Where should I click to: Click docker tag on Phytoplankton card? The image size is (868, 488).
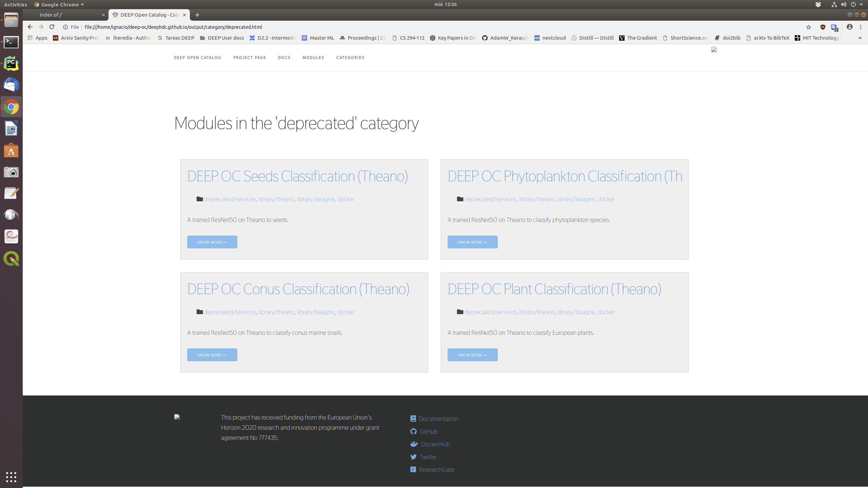[x=606, y=199]
